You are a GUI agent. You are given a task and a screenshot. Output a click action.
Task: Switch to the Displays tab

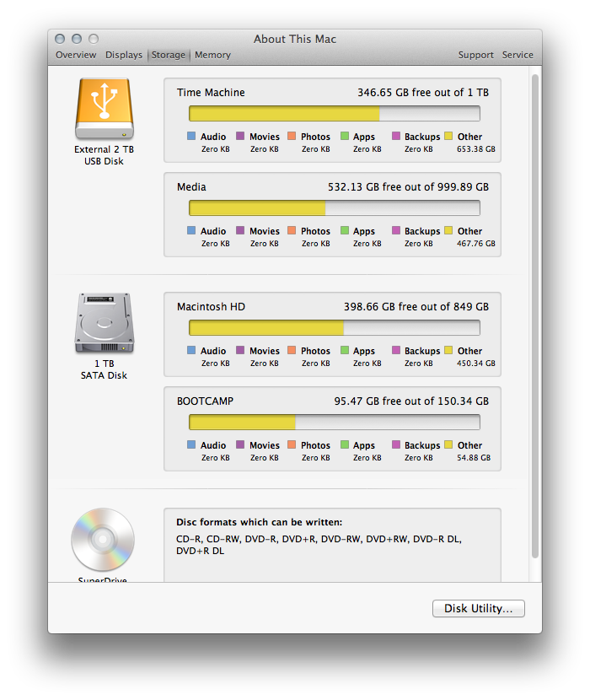(x=124, y=55)
